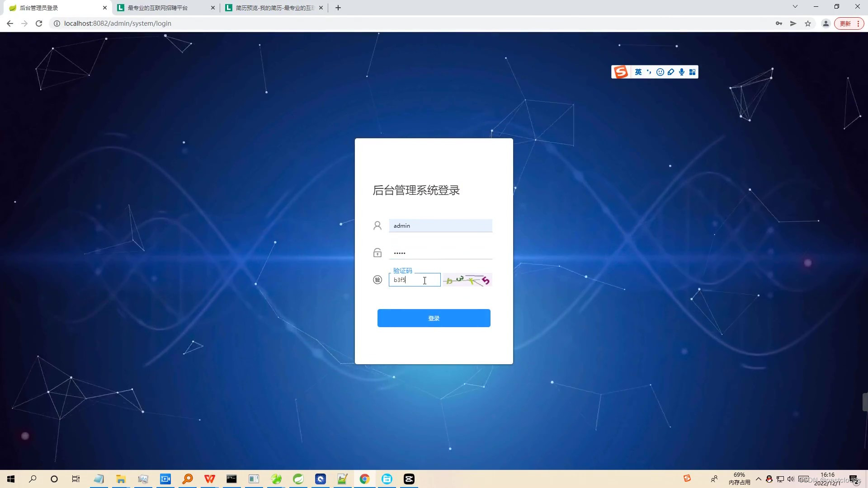Viewport: 868px width, 488px height.
Task: Open the Sogou emoji picker
Action: (660, 71)
